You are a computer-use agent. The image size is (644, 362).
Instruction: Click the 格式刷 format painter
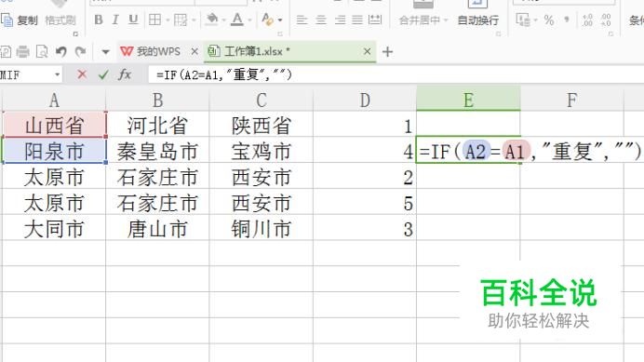click(x=60, y=20)
